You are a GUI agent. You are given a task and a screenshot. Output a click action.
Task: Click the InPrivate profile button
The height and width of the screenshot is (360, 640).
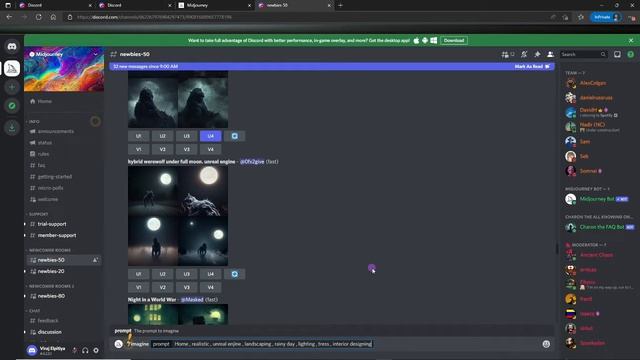pos(606,17)
